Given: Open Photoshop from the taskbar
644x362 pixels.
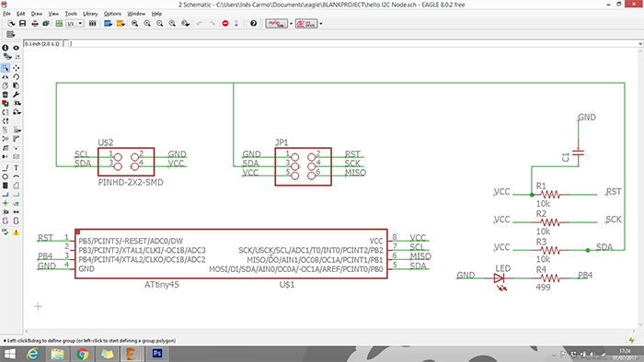Looking at the screenshot, I should 157,354.
